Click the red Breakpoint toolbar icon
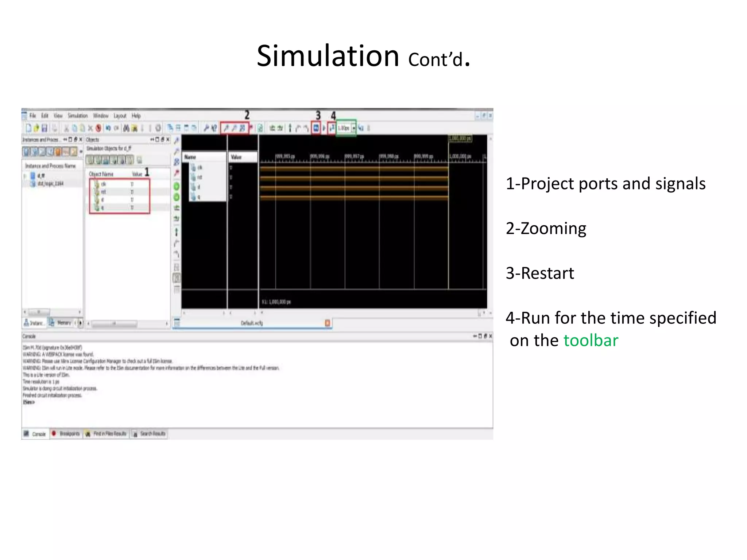747x560 pixels. (98, 128)
